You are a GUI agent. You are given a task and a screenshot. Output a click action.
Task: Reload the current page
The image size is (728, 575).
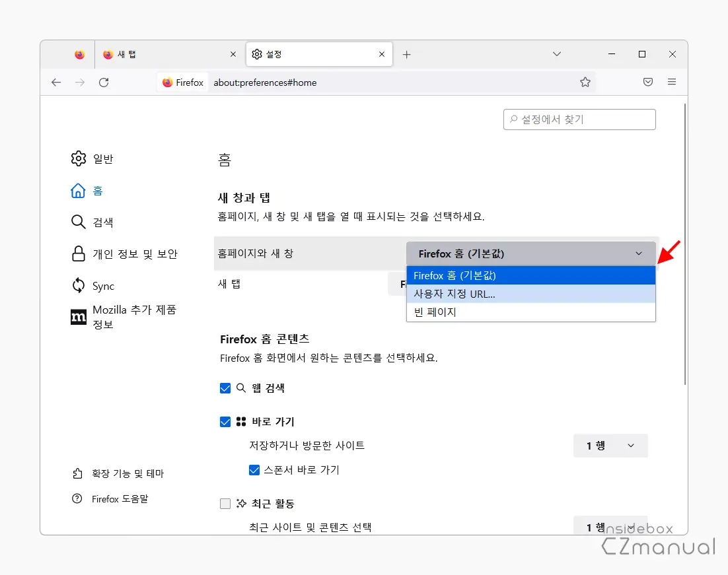click(104, 83)
